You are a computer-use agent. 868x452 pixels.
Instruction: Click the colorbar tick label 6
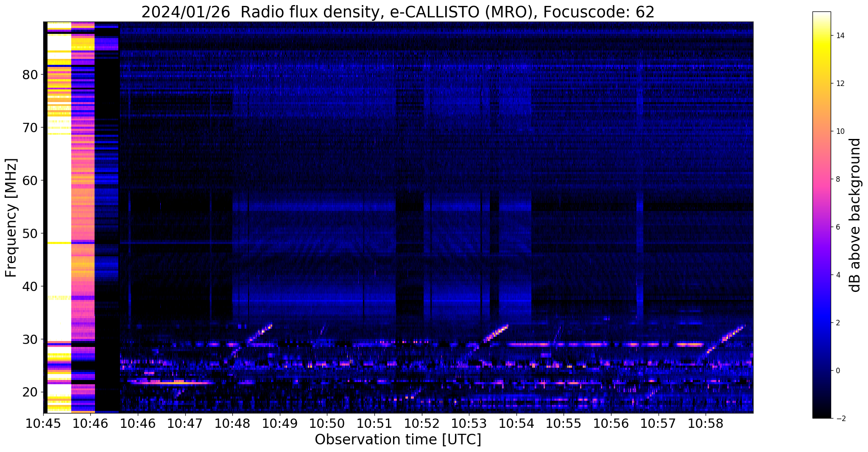pos(837,227)
